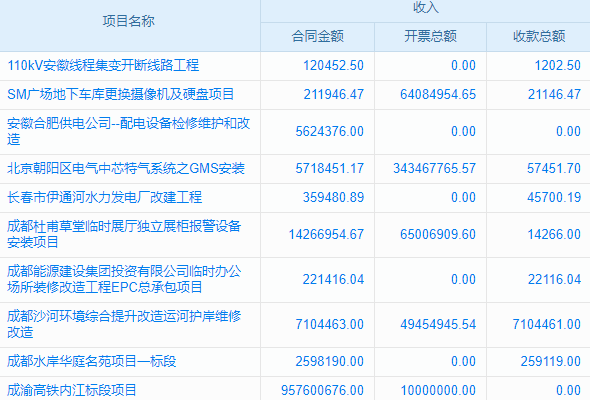Click contract amount 120452.50
Image resolution: width=590 pixels, height=400 pixels.
333,65
